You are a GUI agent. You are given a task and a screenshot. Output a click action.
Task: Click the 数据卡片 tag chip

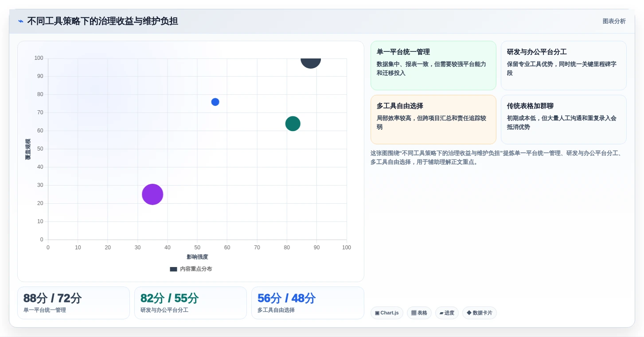(479, 313)
